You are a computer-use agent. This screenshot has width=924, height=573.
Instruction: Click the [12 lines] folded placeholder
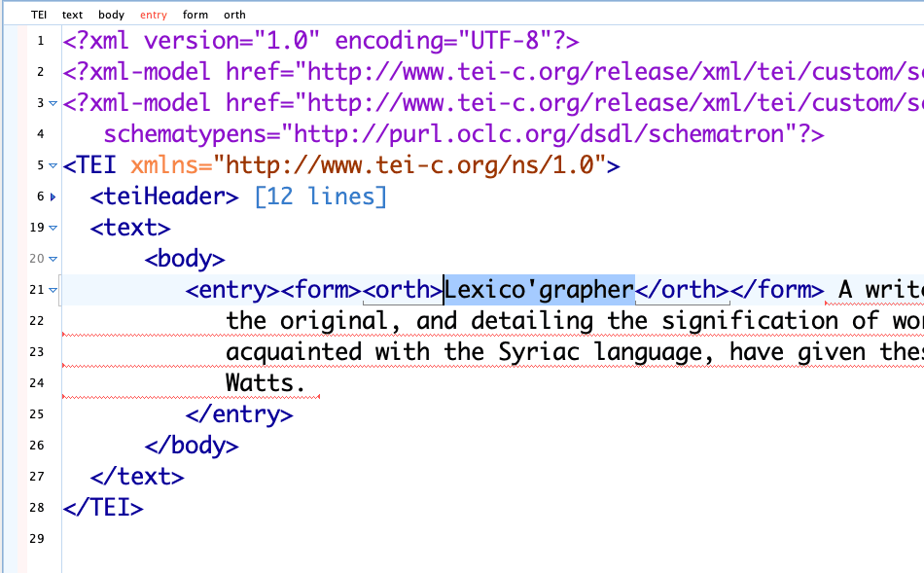(x=320, y=197)
